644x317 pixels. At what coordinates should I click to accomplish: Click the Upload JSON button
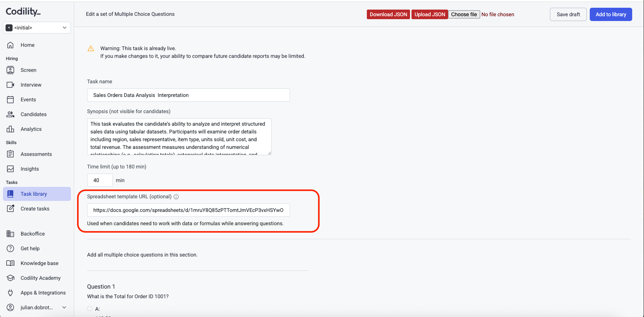coord(430,14)
